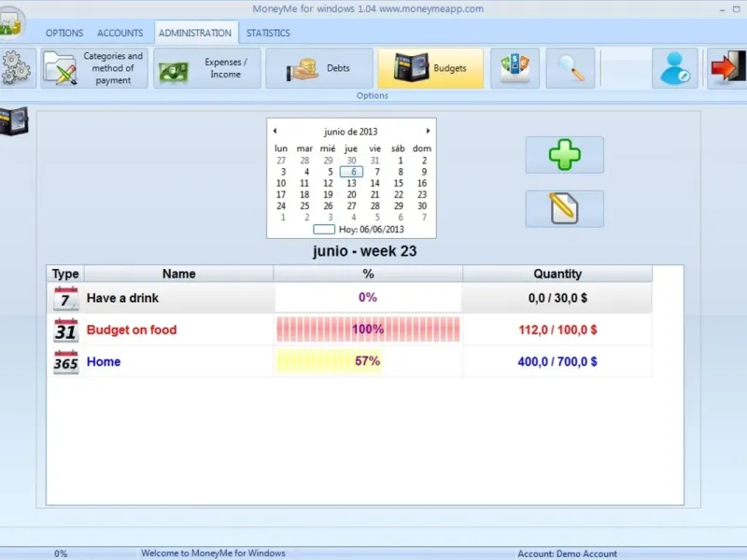This screenshot has width=747, height=560.
Task: Click Account: Demo Account in status bar
Action: point(567,553)
